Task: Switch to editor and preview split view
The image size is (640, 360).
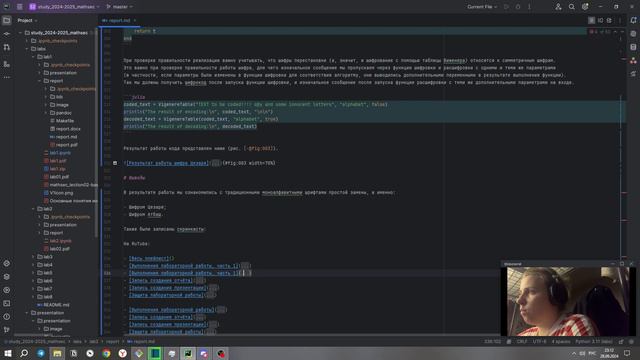Action: coord(600,20)
